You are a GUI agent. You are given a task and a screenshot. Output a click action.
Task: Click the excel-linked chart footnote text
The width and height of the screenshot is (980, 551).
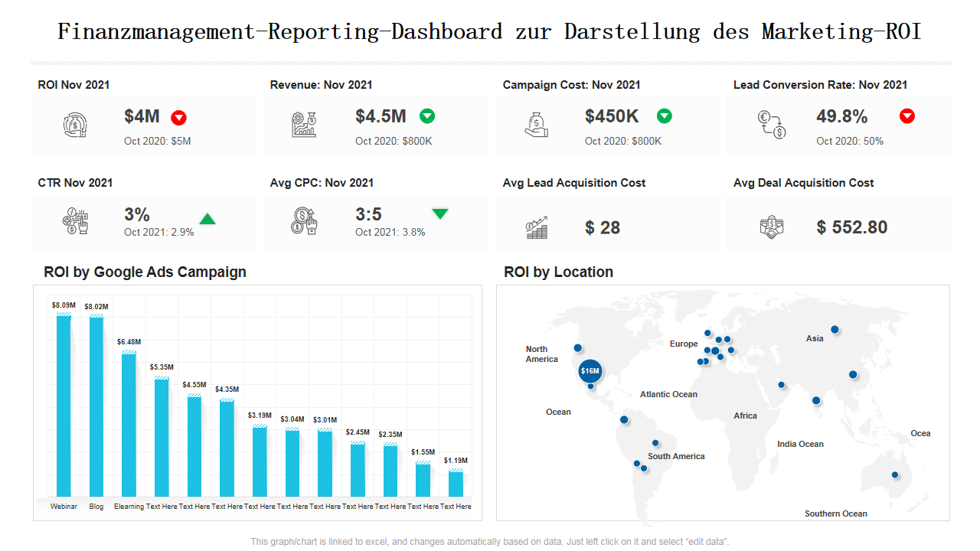[x=490, y=542]
